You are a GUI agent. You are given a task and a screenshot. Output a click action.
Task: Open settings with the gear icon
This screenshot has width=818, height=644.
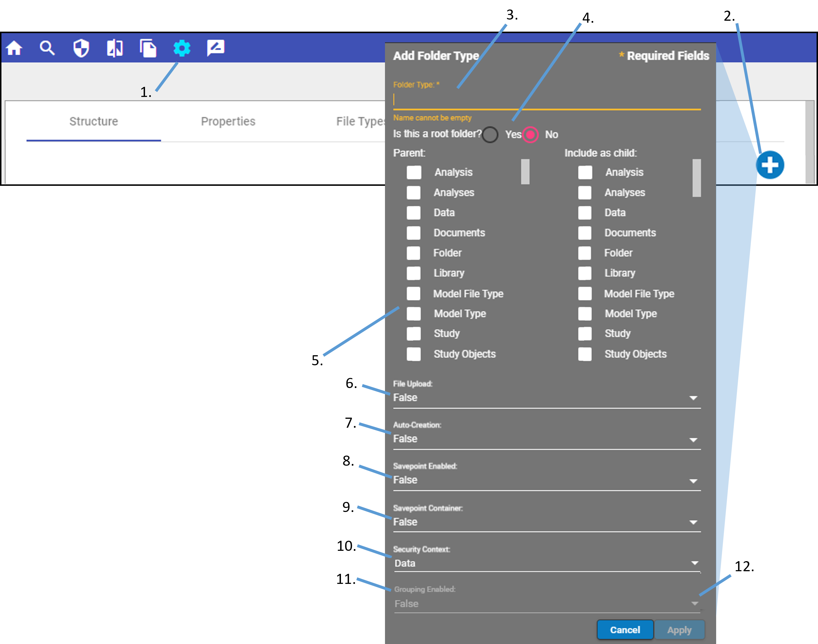click(x=182, y=48)
